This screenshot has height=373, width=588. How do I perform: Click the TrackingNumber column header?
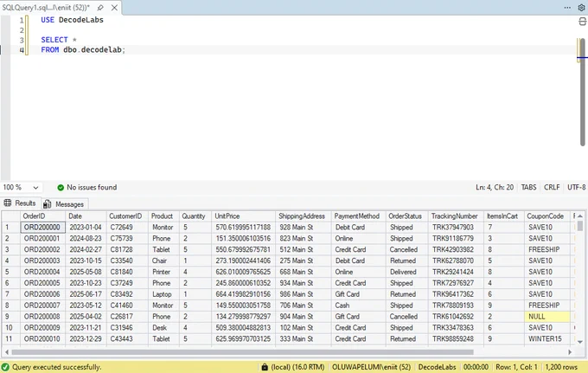(456, 216)
